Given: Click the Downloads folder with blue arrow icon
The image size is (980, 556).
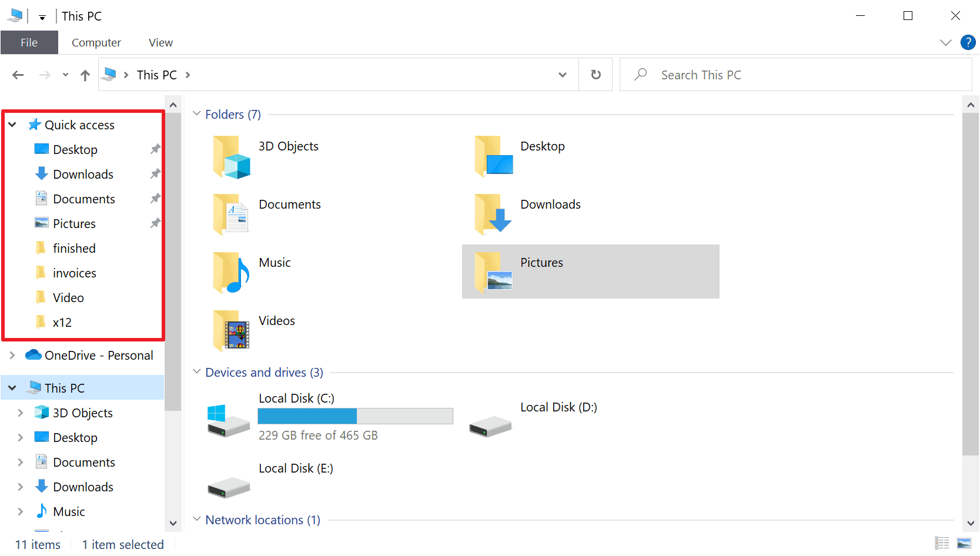Looking at the screenshot, I should click(493, 215).
